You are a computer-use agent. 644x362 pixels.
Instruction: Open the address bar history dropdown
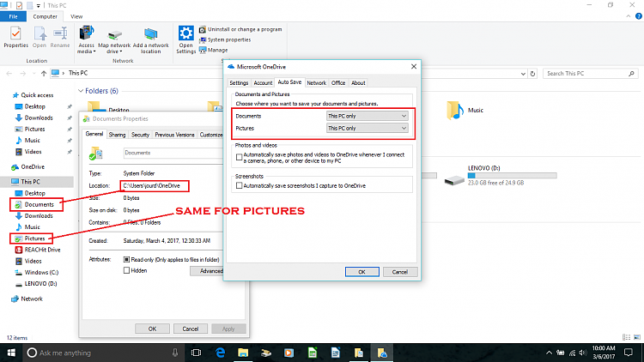pos(523,74)
